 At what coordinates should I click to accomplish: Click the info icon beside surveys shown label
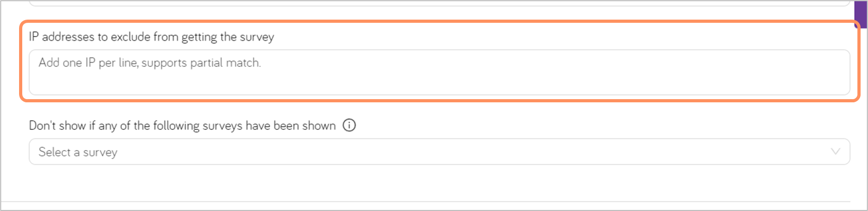click(x=349, y=125)
